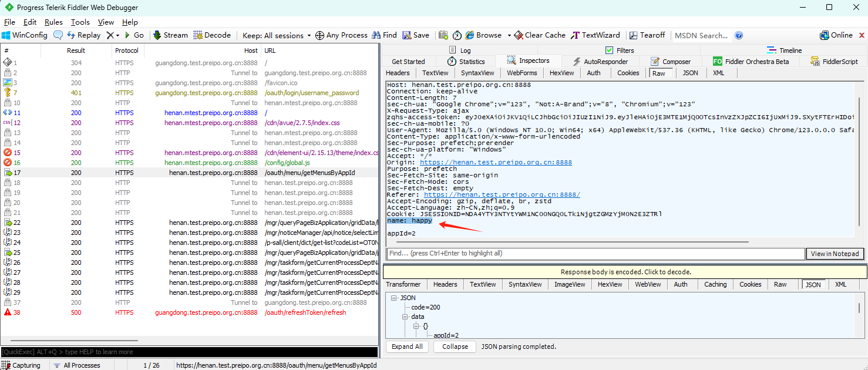
Task: Click the MSDN Search field
Action: (702, 35)
